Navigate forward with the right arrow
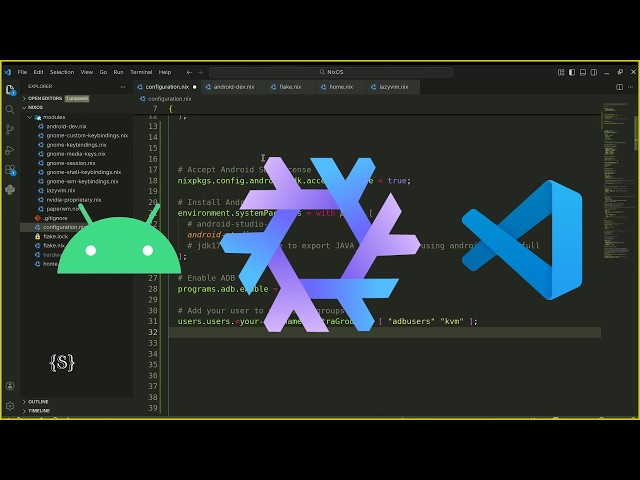The image size is (640, 480). pos(200,72)
